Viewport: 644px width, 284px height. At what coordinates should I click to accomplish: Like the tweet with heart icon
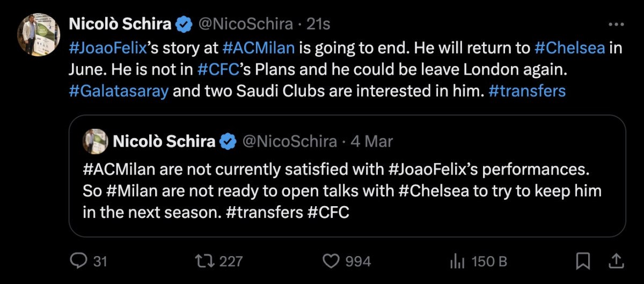click(332, 261)
